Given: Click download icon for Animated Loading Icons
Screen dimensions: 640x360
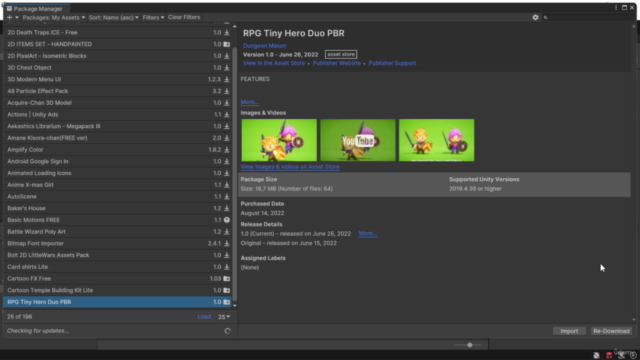Looking at the screenshot, I should [227, 173].
